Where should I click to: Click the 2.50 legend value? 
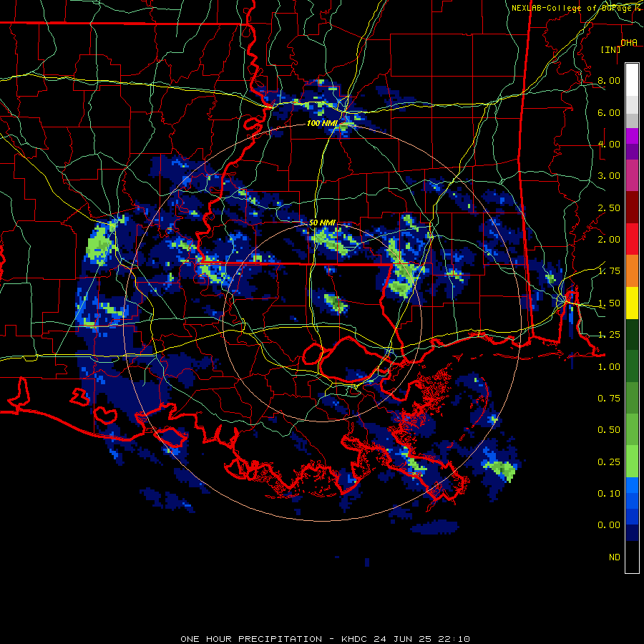pyautogui.click(x=609, y=208)
